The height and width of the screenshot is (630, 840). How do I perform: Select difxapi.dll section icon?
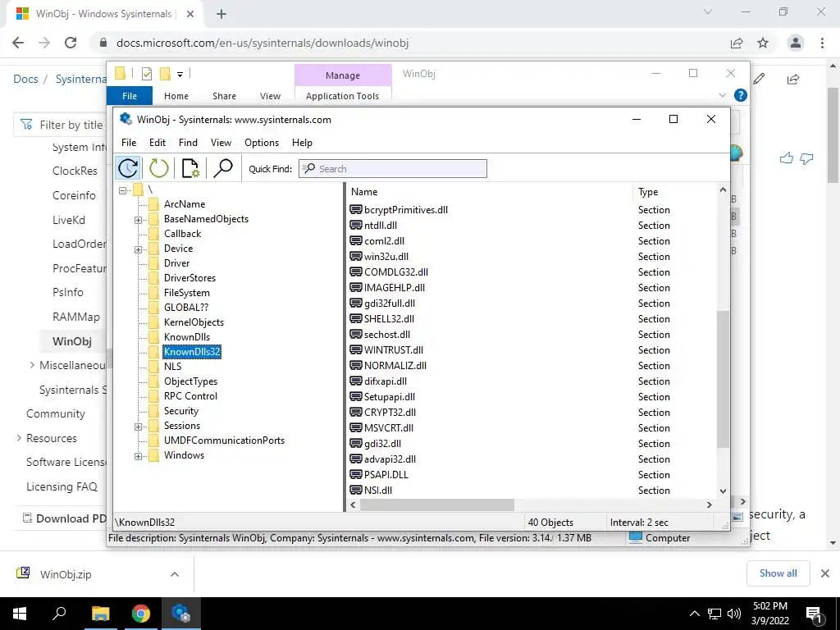click(356, 381)
